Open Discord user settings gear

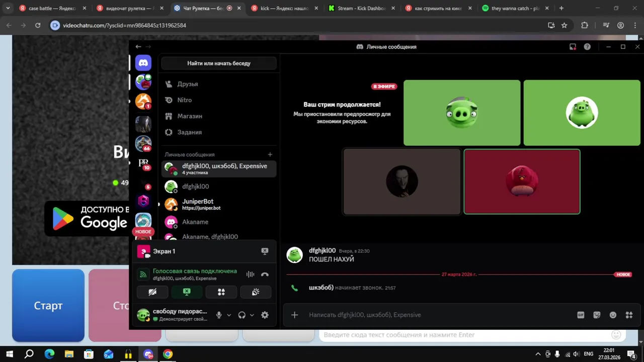click(x=265, y=315)
